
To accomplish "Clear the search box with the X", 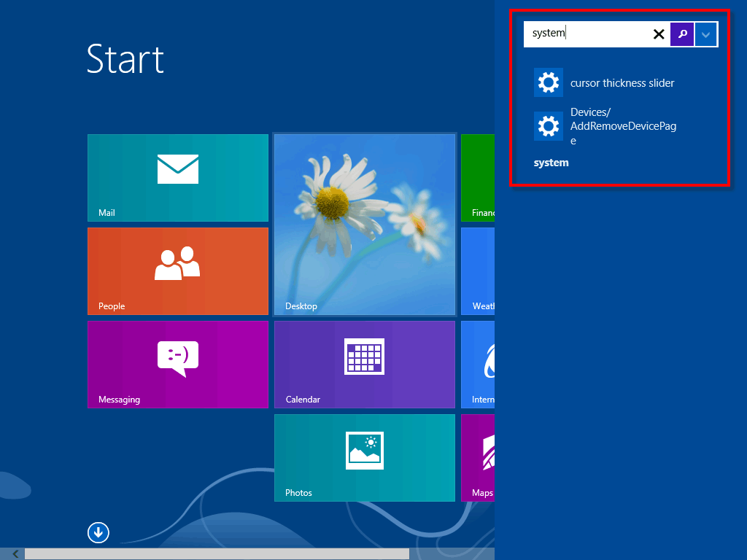I will [x=659, y=34].
